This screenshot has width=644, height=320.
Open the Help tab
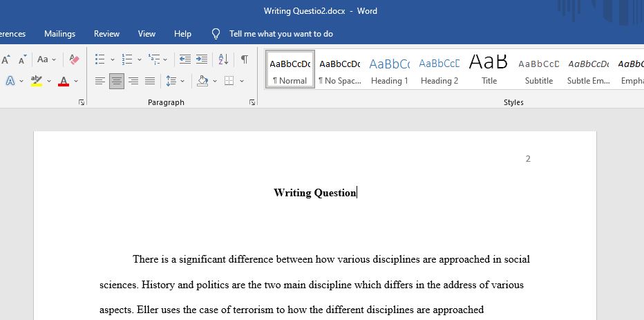click(x=183, y=34)
